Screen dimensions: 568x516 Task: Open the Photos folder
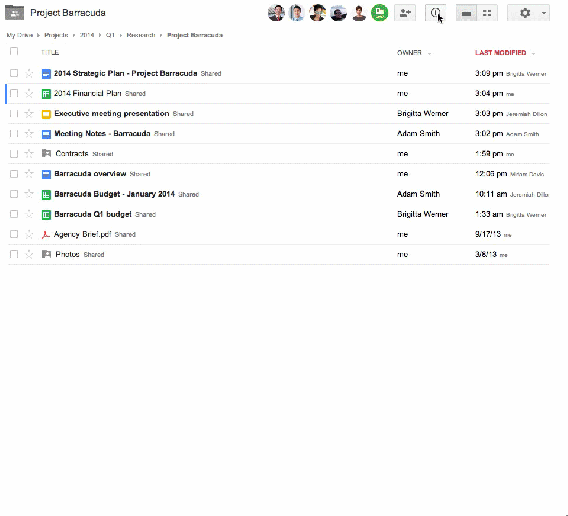pos(67,254)
